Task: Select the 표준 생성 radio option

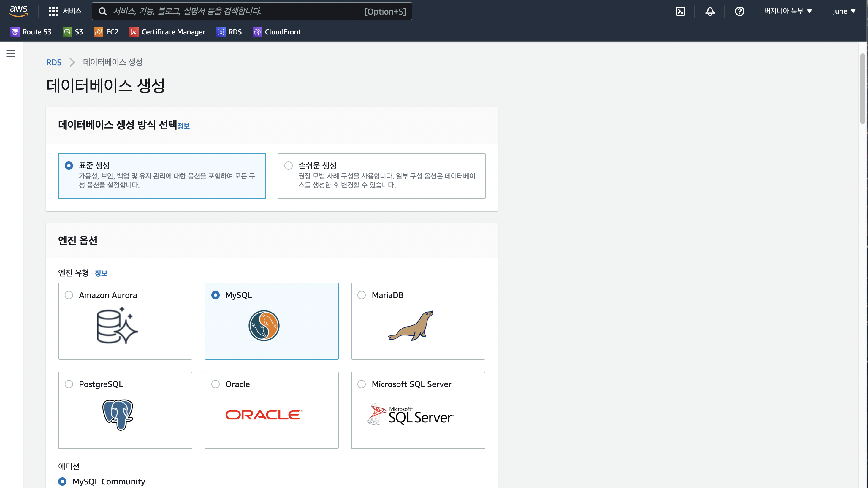Action: click(69, 165)
